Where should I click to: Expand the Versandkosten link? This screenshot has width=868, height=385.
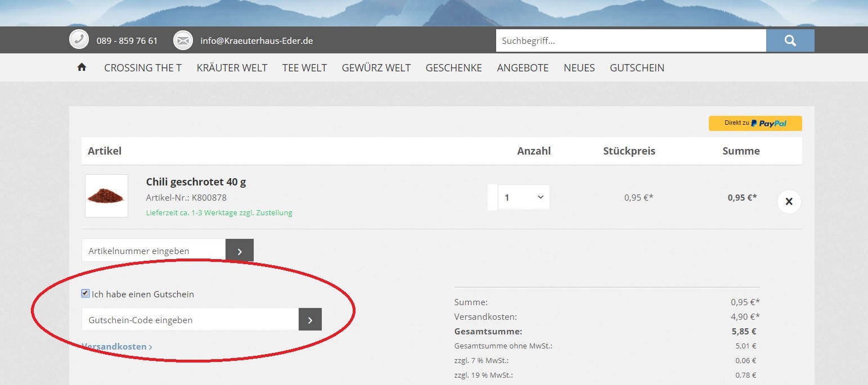tap(117, 347)
